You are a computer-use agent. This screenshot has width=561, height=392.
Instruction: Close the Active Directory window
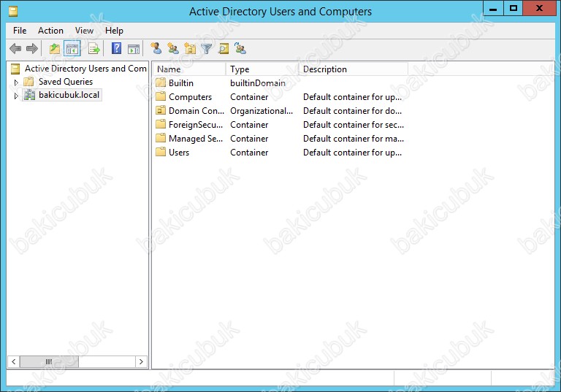click(x=540, y=9)
